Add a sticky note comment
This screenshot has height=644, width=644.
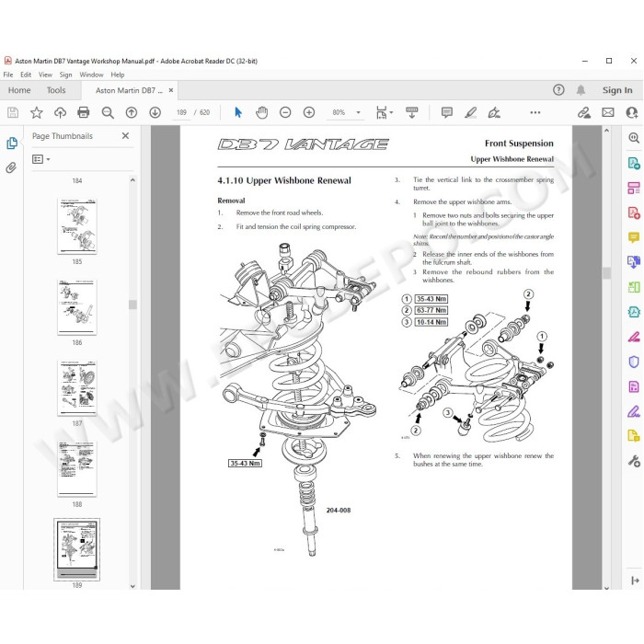[447, 112]
